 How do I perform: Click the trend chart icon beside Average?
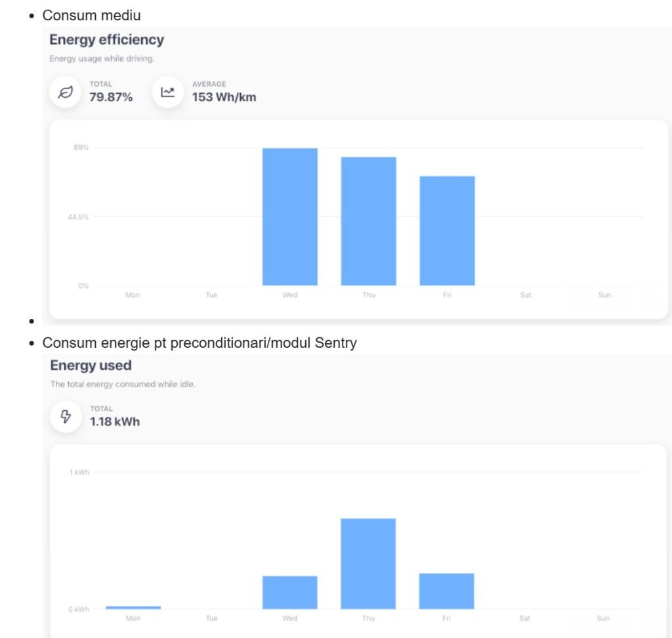(168, 92)
